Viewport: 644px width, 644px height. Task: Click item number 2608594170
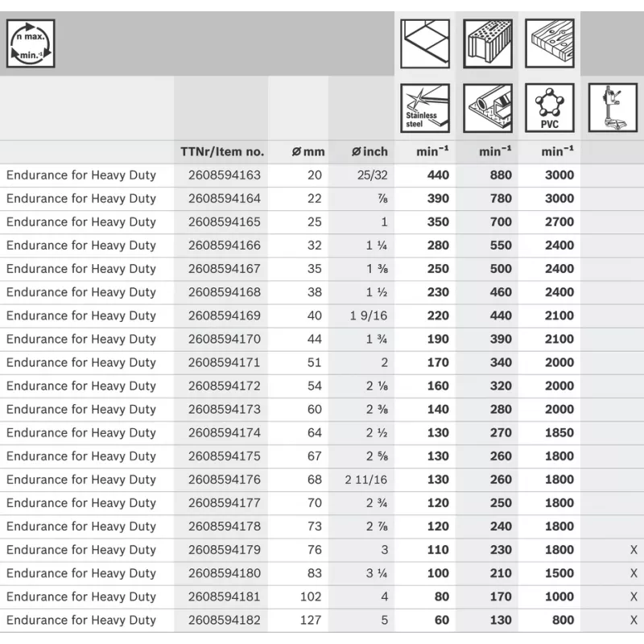(x=225, y=339)
